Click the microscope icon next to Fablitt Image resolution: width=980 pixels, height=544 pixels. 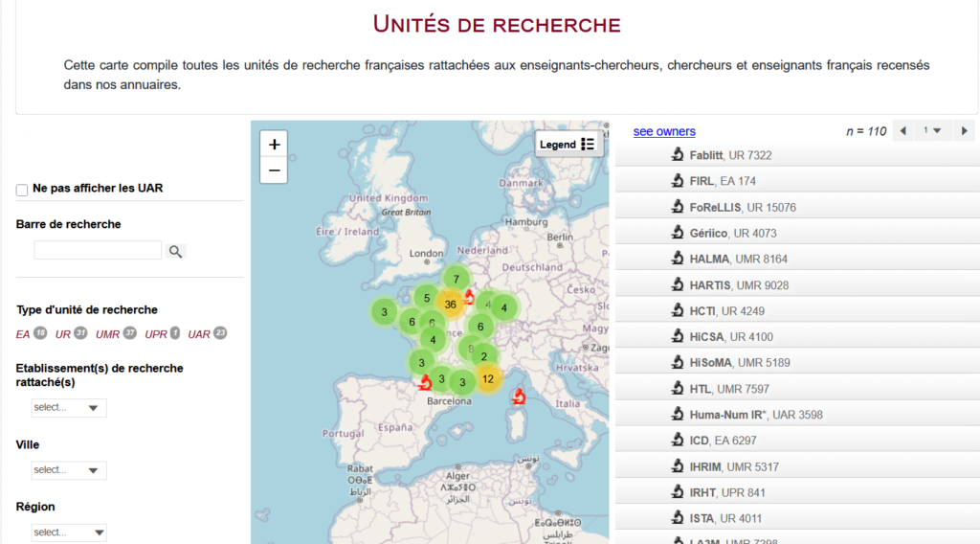tap(678, 154)
